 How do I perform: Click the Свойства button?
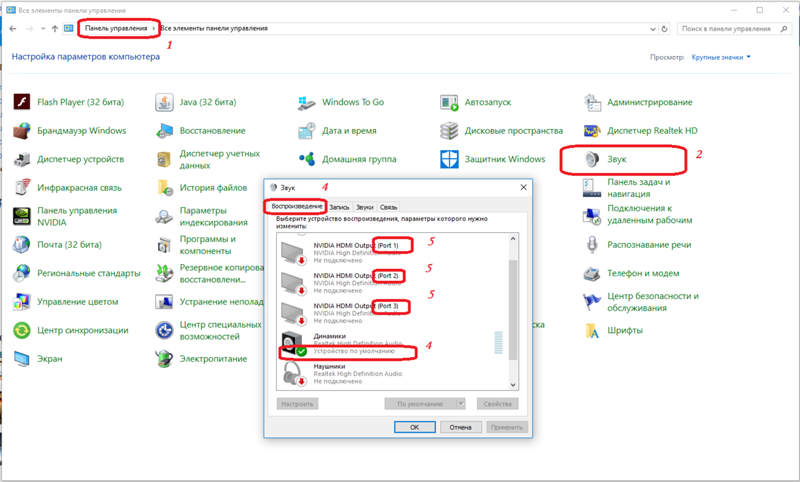497,404
